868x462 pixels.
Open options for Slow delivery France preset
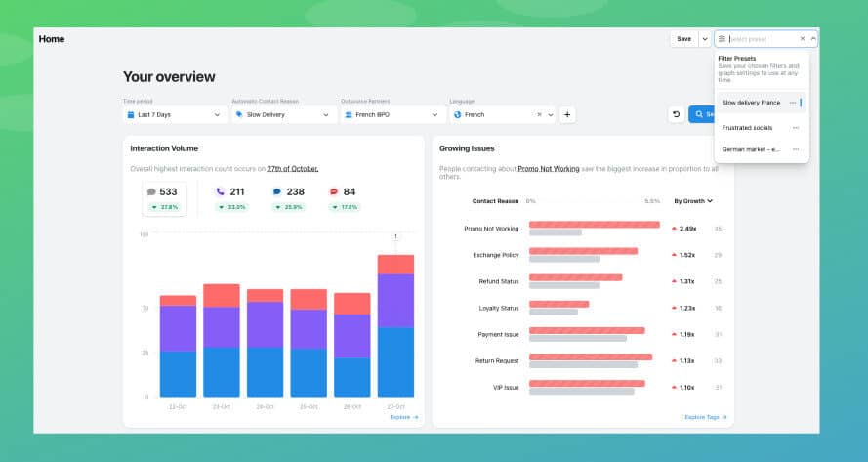pos(795,103)
